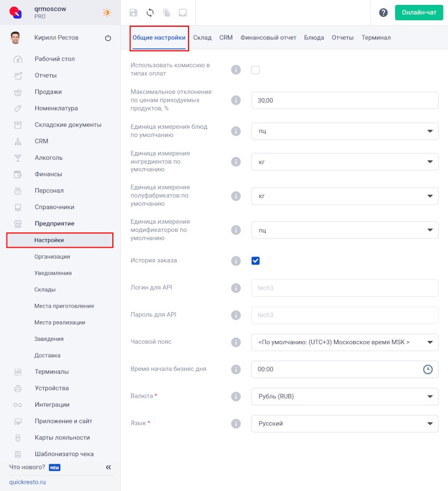Screen dimensions: 448x491
Task: Click the power logout icon next to Кирилл Рестов
Action: 108,38
